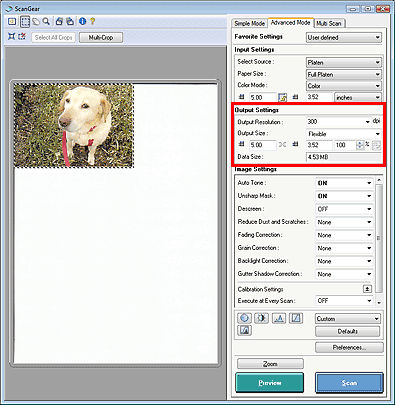Image resolution: width=395 pixels, height=405 pixels.
Task: Click the Select All Crops button
Action: (x=53, y=37)
